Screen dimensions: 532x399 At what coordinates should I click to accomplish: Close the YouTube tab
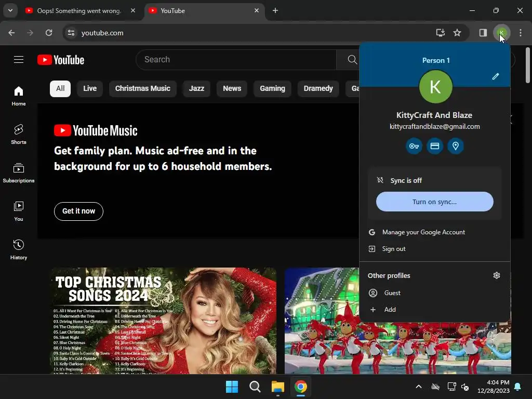click(257, 10)
